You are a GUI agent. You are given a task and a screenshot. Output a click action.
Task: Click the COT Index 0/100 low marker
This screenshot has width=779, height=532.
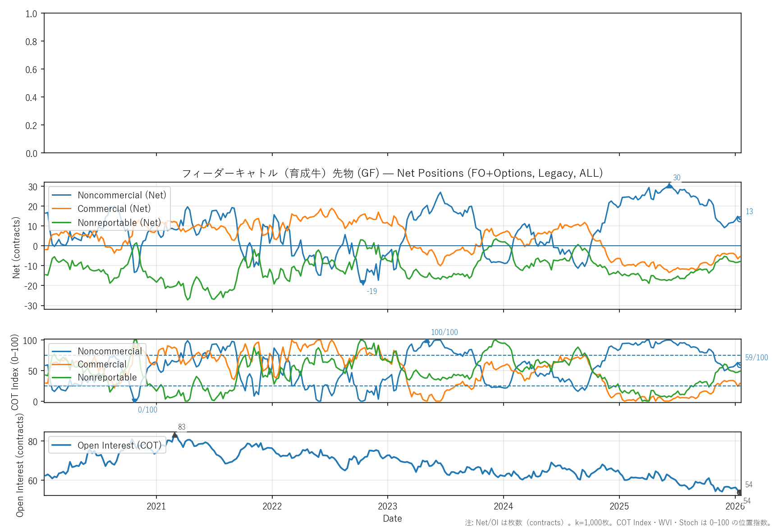click(134, 400)
